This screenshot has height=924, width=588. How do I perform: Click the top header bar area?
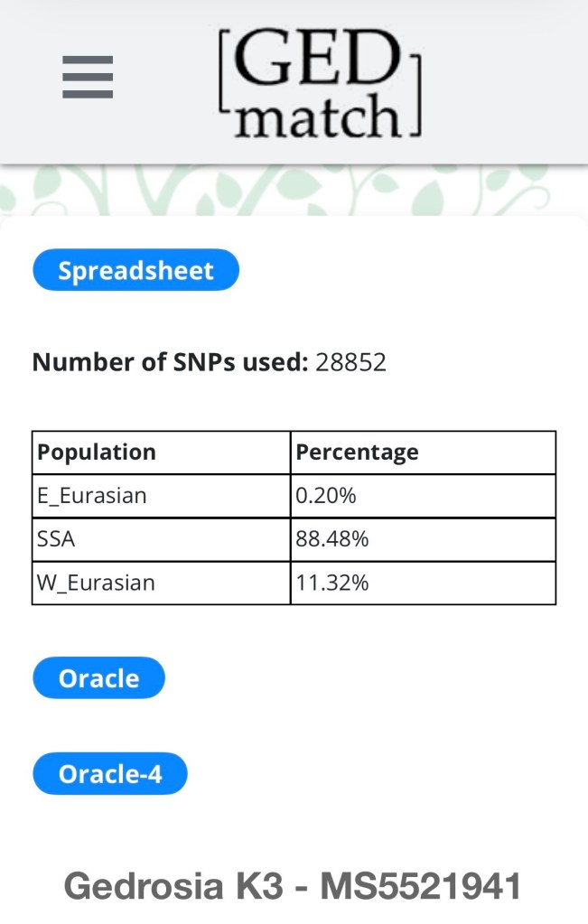[x=506, y=81]
